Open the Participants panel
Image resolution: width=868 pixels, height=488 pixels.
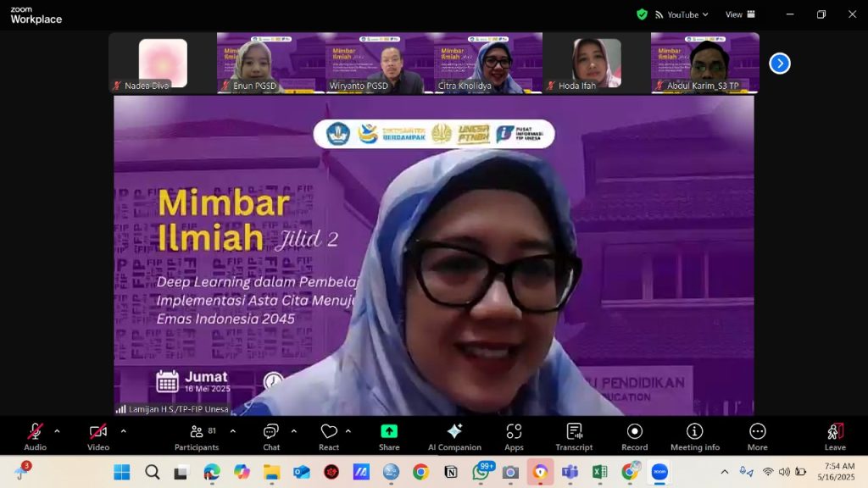(x=197, y=435)
